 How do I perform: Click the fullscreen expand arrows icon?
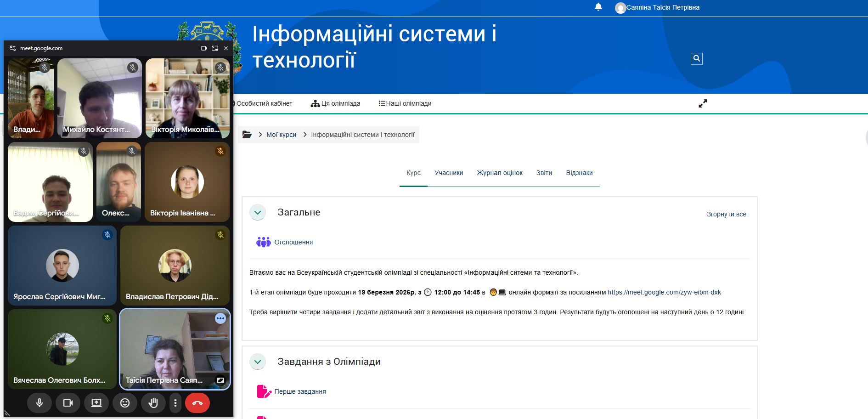[x=703, y=104]
